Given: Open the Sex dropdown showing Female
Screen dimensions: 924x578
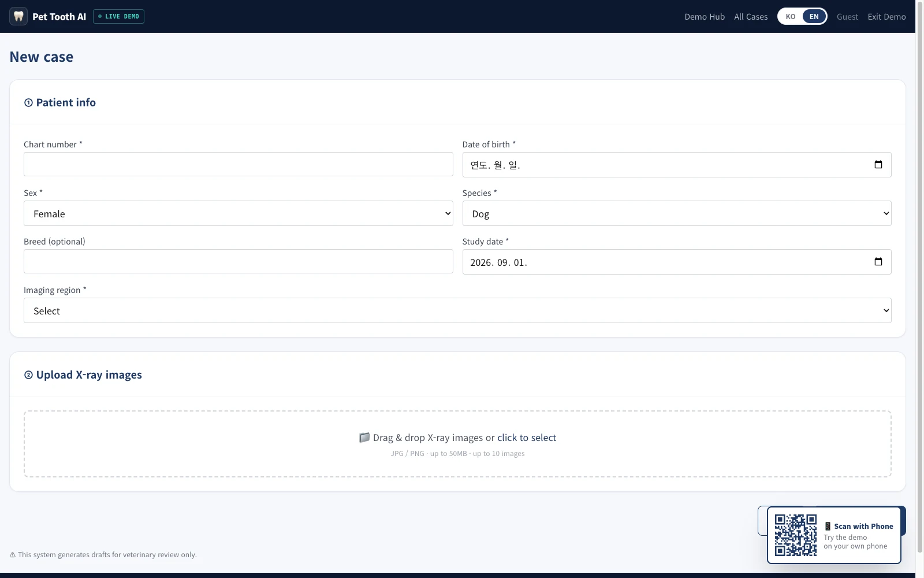Looking at the screenshot, I should [x=238, y=213].
